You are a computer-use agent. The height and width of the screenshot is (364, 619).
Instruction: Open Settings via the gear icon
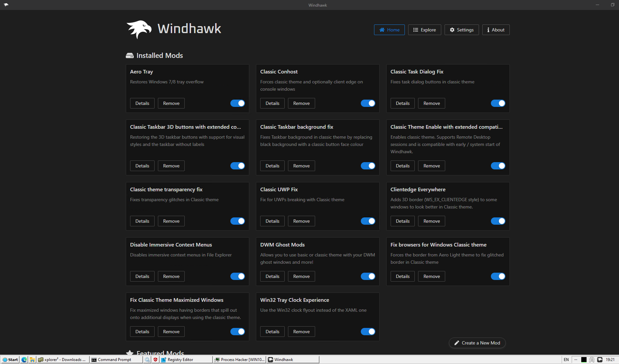452,30
